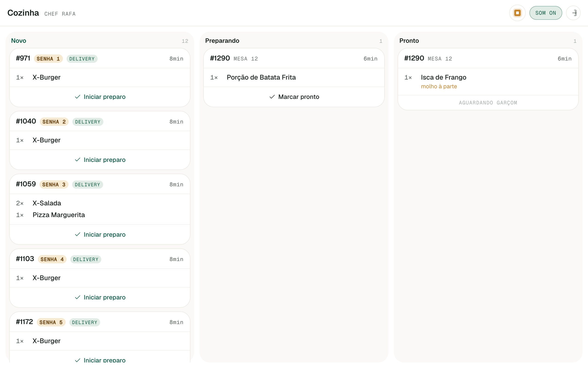Viewport: 588px width, 368px height.
Task: Click the Novo column count 12
Action: [185, 41]
